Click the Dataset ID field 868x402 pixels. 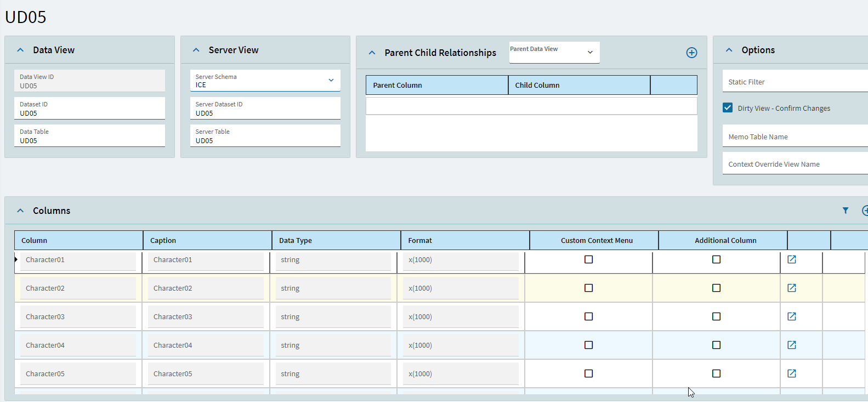(x=89, y=109)
